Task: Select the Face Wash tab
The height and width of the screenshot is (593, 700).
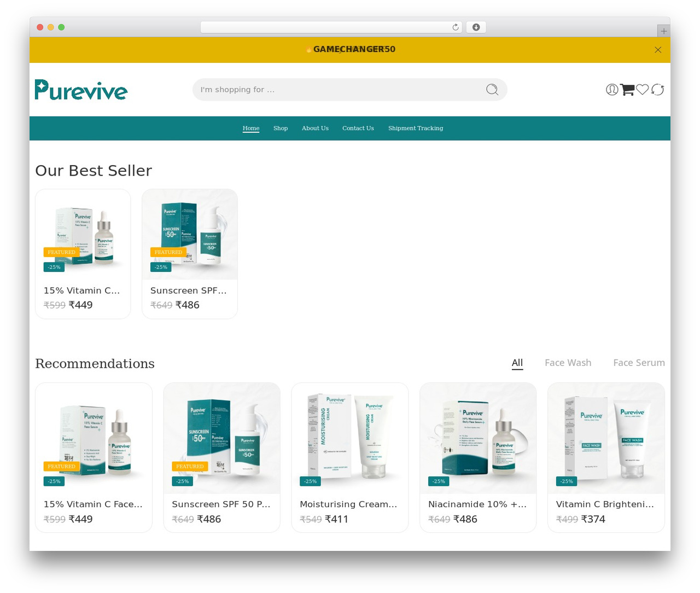Action: pos(568,363)
